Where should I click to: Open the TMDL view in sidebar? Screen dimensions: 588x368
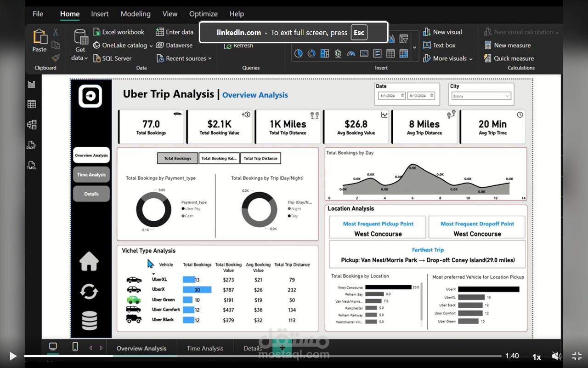[x=32, y=165]
